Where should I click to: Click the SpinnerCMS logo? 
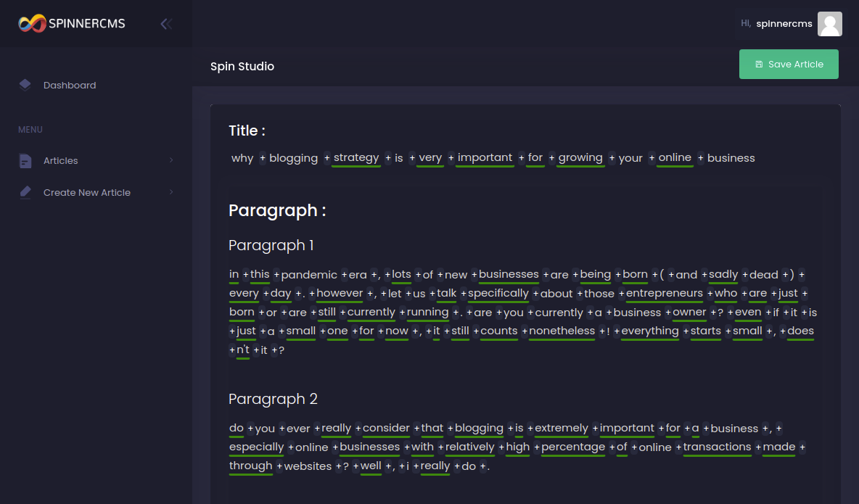pyautogui.click(x=71, y=23)
